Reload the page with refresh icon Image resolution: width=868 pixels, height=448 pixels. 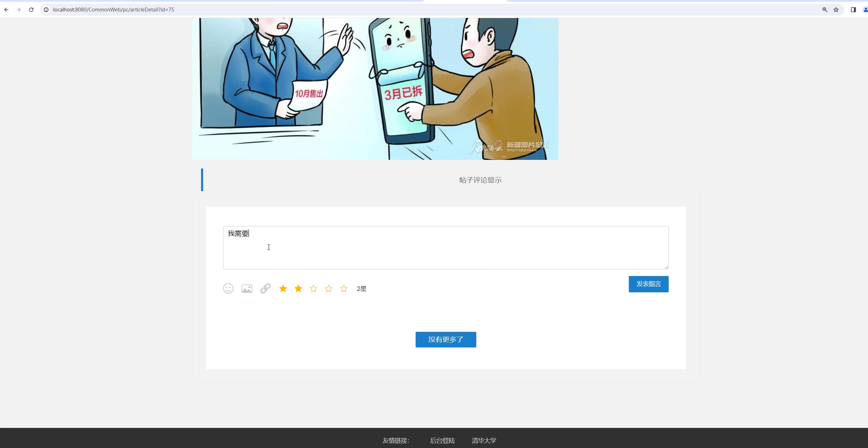pos(31,10)
